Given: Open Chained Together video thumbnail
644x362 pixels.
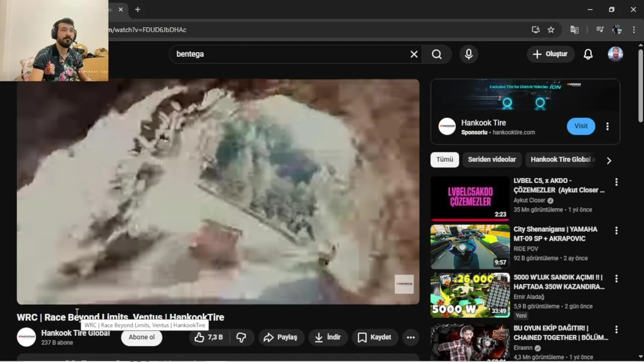Looking at the screenshot, I should [x=470, y=343].
